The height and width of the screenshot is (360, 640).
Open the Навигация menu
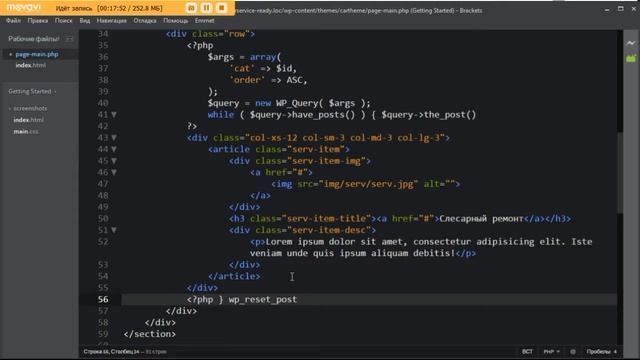point(111,20)
